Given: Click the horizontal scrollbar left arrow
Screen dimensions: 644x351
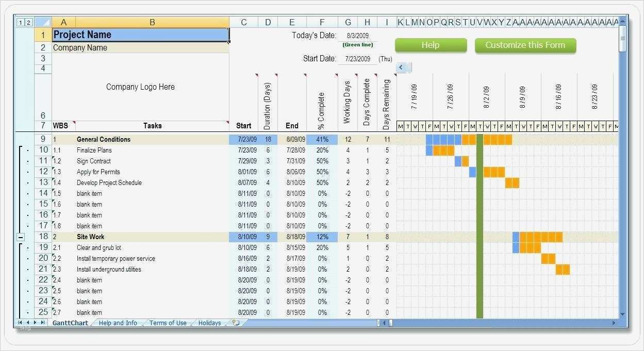Looking at the screenshot, I should pos(384,323).
